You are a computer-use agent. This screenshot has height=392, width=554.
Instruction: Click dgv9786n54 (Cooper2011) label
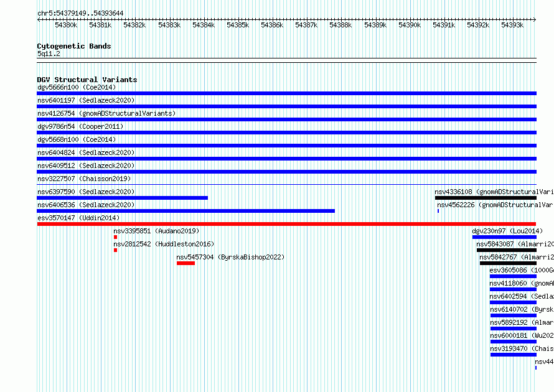point(80,126)
